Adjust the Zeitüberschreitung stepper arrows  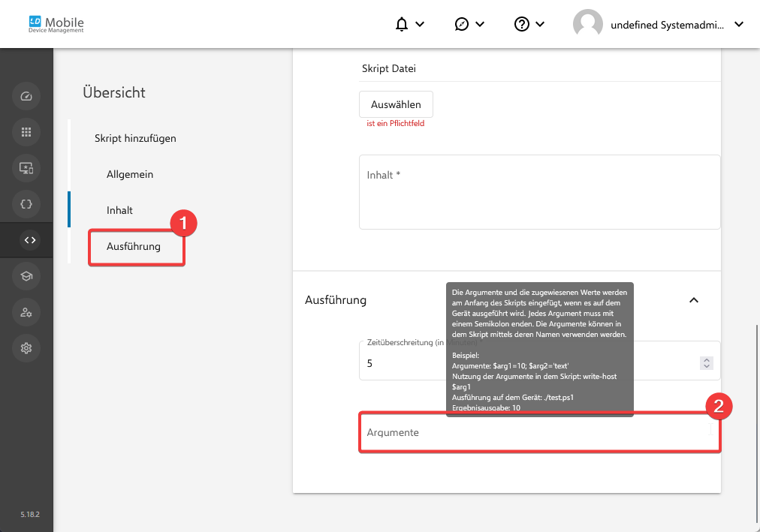tap(705, 363)
